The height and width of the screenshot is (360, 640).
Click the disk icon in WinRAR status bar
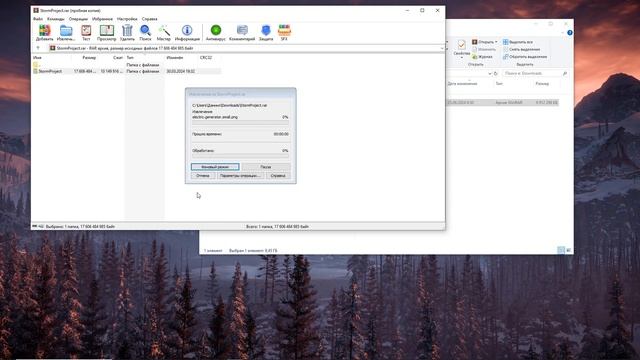point(35,226)
